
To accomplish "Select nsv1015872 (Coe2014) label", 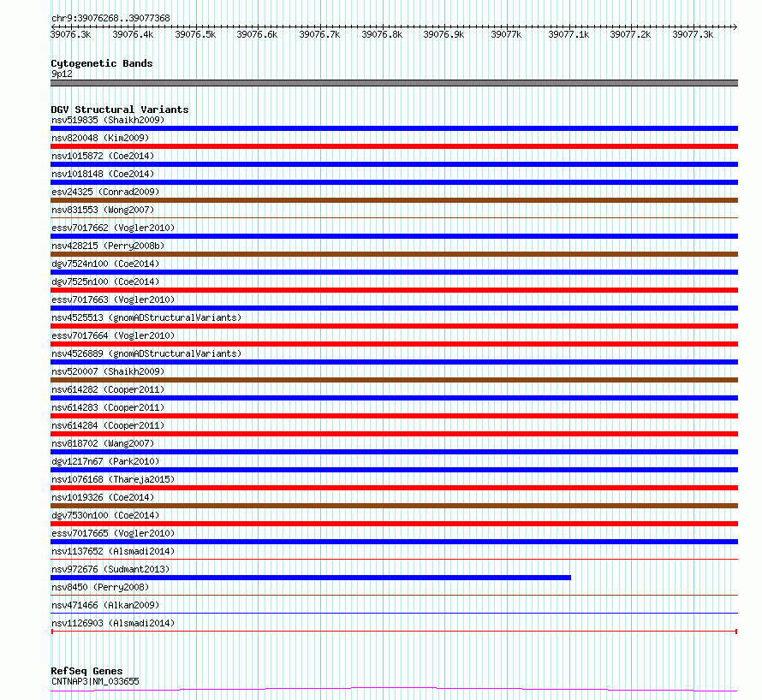I will pyautogui.click(x=103, y=156).
